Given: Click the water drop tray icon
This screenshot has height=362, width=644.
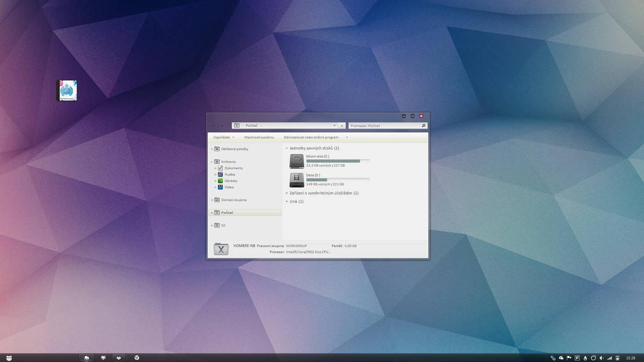Looking at the screenshot, I should click(585, 358).
